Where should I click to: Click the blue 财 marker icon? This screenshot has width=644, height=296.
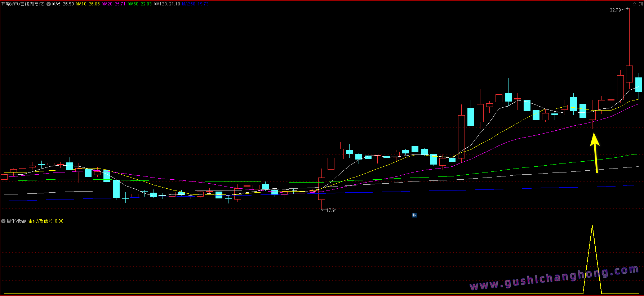(x=414, y=215)
